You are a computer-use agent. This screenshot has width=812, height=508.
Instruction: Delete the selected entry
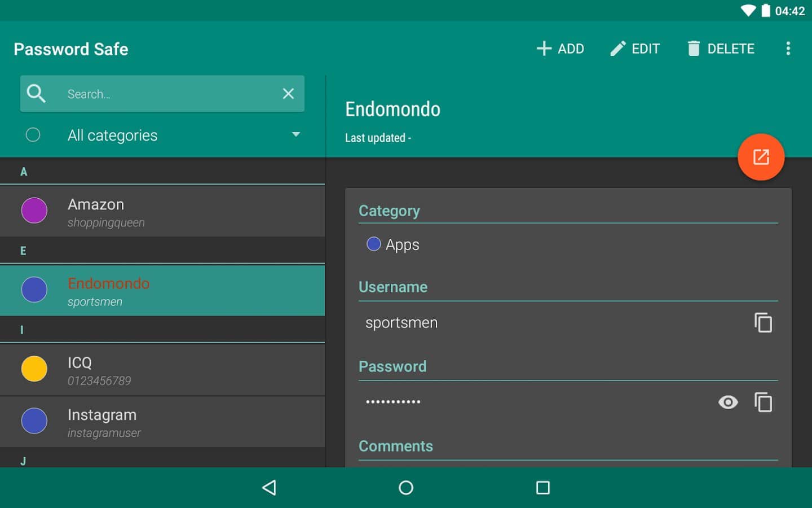(721, 49)
